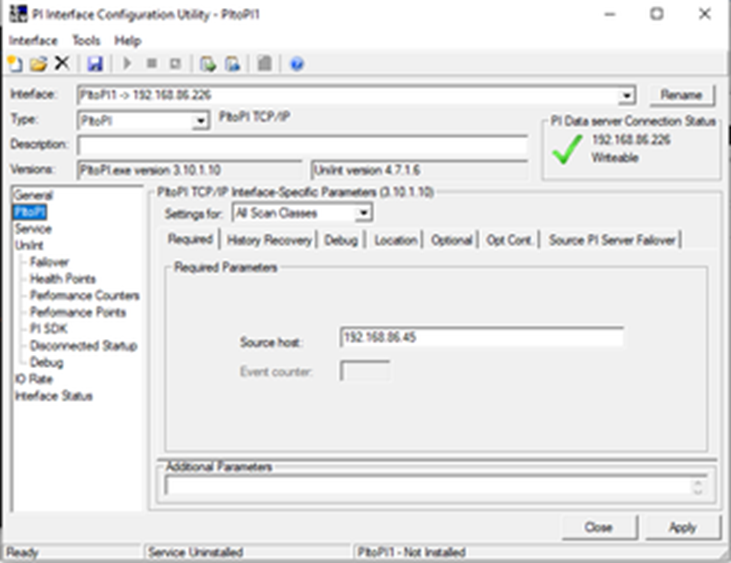Click the green connection status checkmark
Screen dimensions: 731x563
pyautogui.click(x=567, y=149)
